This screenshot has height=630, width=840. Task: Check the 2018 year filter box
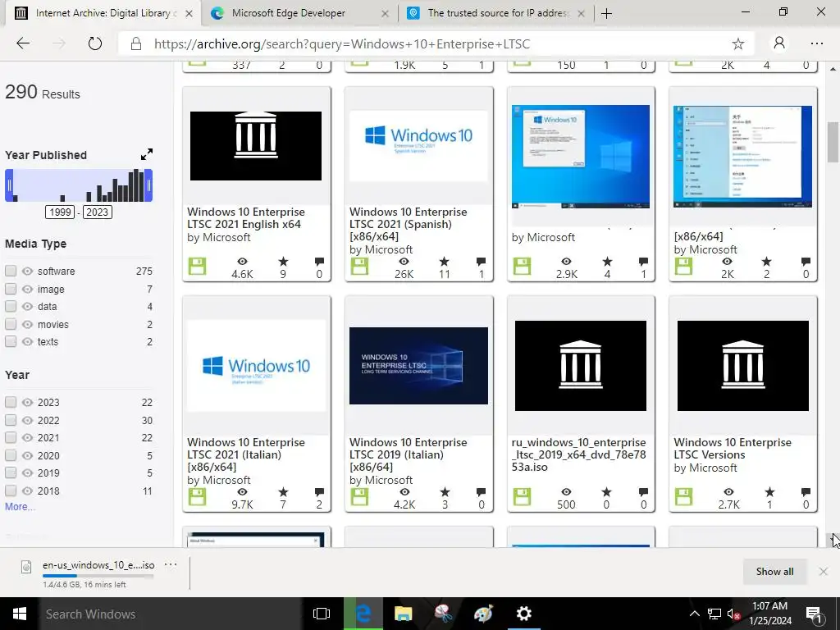[11, 491]
